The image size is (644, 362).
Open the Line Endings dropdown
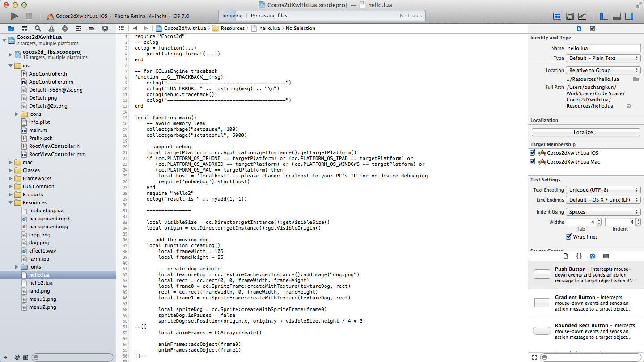[x=603, y=200]
